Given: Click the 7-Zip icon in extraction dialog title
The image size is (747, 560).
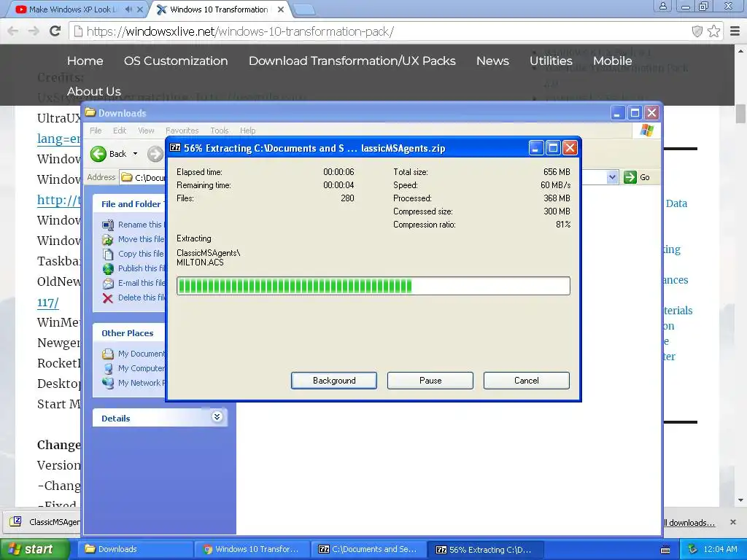Looking at the screenshot, I should 175,148.
